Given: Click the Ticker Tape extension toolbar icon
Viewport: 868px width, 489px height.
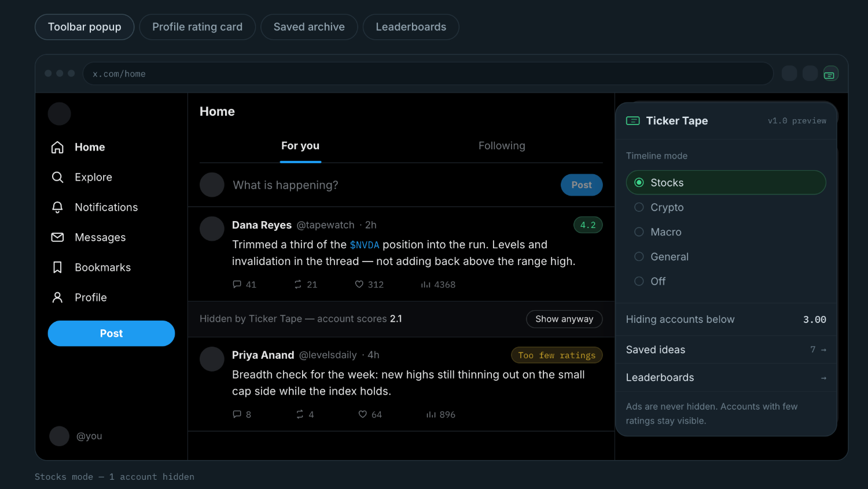Looking at the screenshot, I should point(830,73).
